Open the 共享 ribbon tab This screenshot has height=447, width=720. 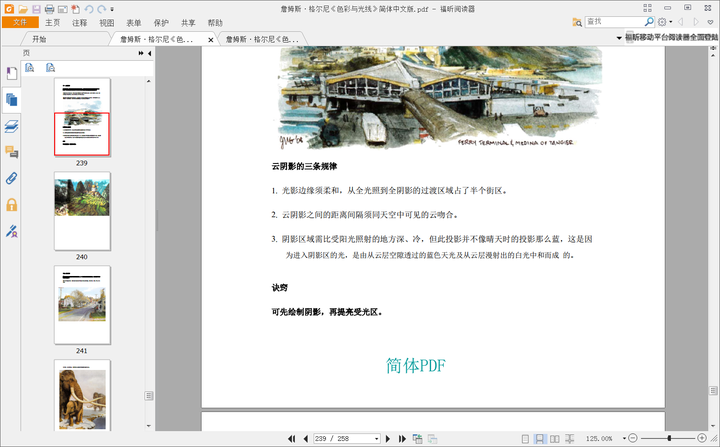click(188, 23)
